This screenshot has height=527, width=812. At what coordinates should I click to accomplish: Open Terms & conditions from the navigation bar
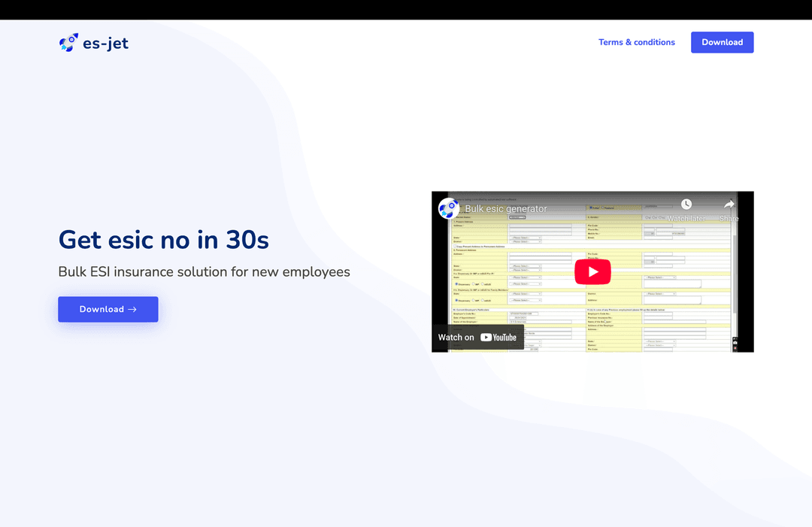(636, 42)
